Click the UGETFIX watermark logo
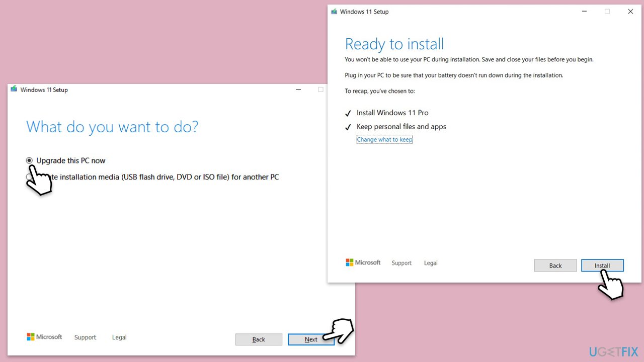Screen dimensions: 644x362 pyautogui.click(x=612, y=351)
